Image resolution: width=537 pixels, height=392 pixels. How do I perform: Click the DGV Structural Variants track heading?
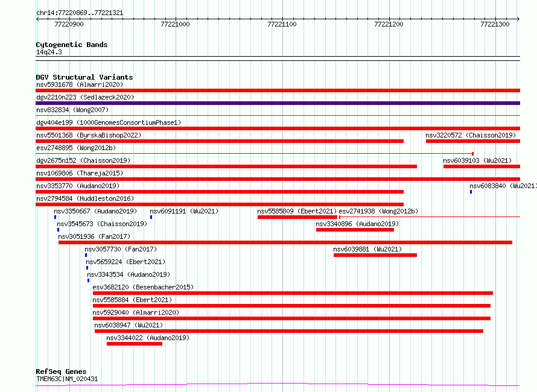(84, 77)
